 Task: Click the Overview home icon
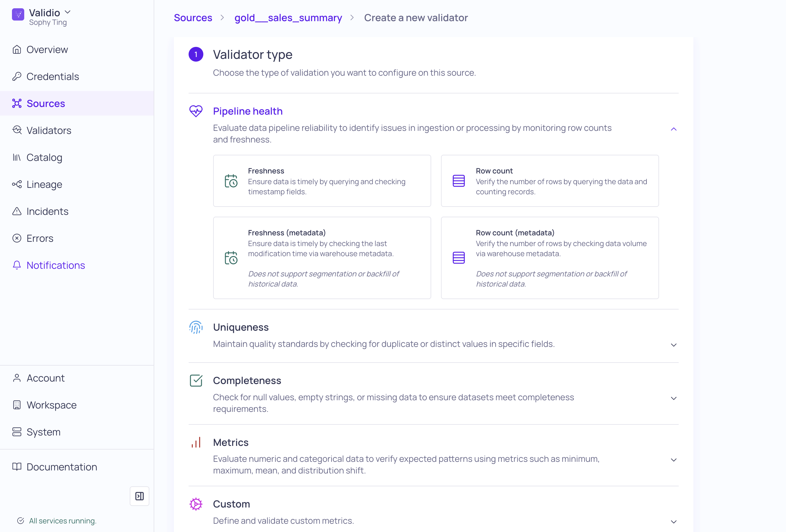click(17, 50)
